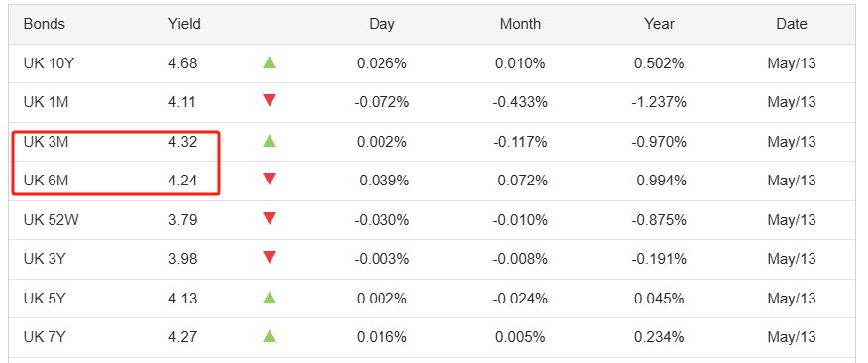Sort table by the Day column header
Image resolution: width=868 pixels, height=363 pixels.
(381, 24)
